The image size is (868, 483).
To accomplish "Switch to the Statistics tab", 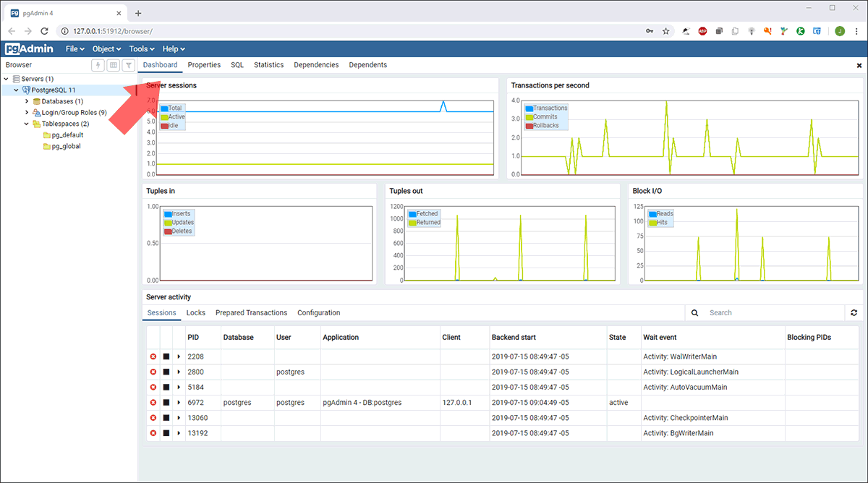I will (x=268, y=65).
